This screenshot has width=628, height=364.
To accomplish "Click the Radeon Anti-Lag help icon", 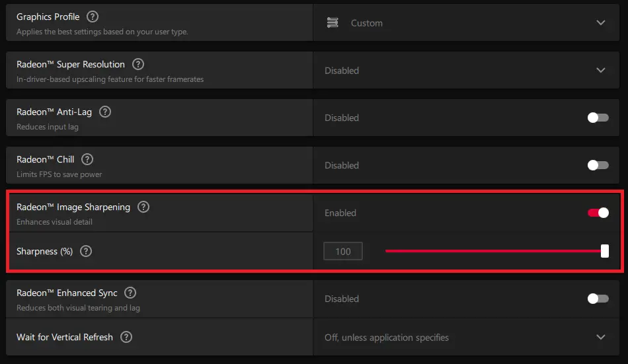I will pyautogui.click(x=105, y=112).
